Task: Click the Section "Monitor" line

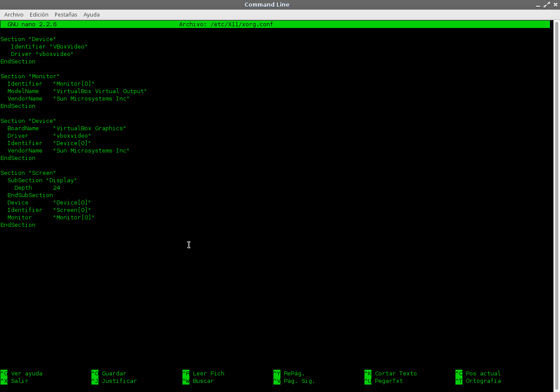Action: tap(30, 76)
